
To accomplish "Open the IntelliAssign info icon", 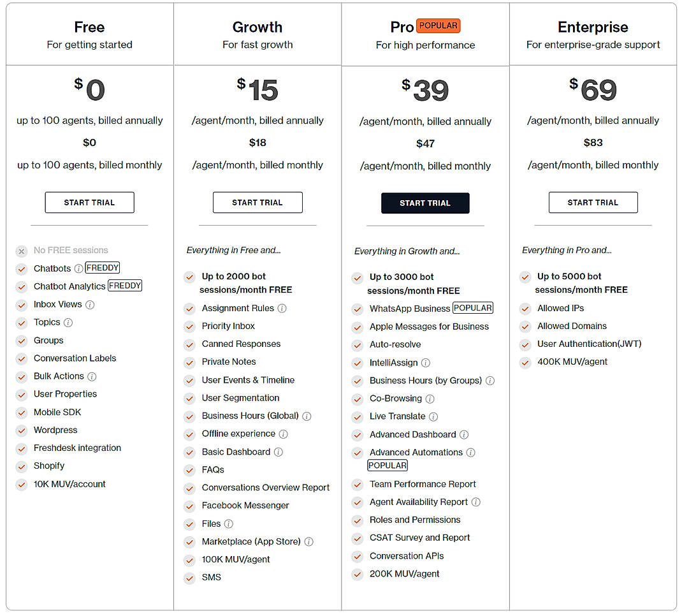I will pos(425,363).
